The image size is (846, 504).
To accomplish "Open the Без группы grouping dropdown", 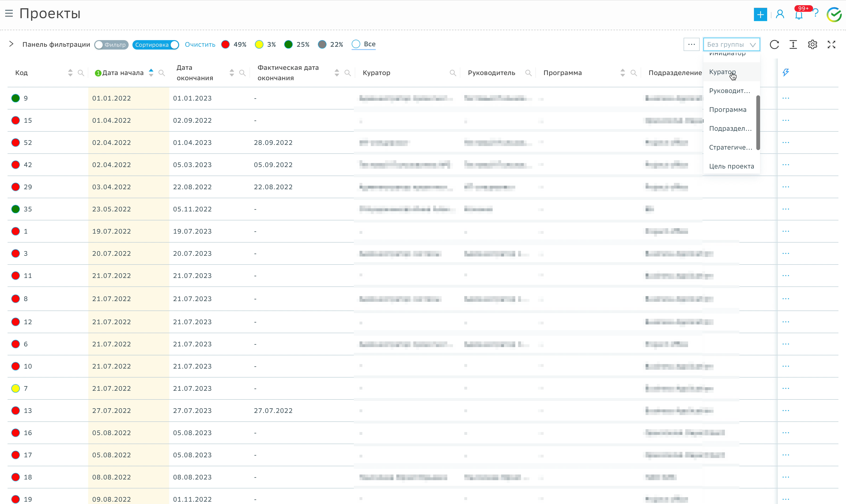I will click(x=731, y=45).
